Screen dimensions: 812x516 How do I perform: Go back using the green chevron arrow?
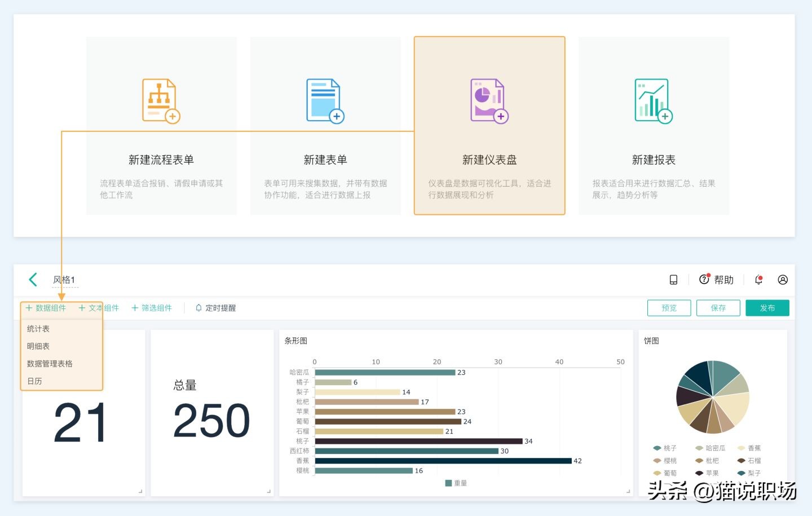click(x=33, y=280)
